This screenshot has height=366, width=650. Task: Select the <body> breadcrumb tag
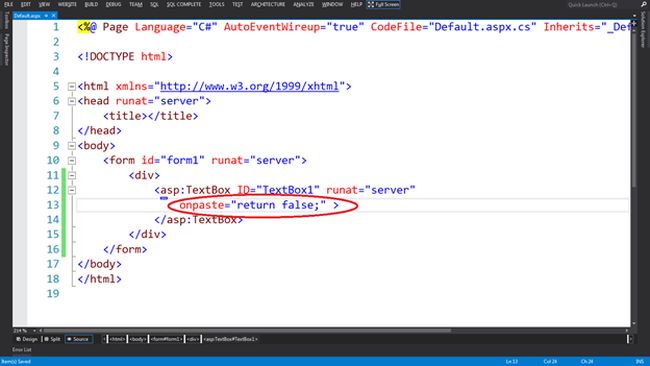tap(138, 339)
